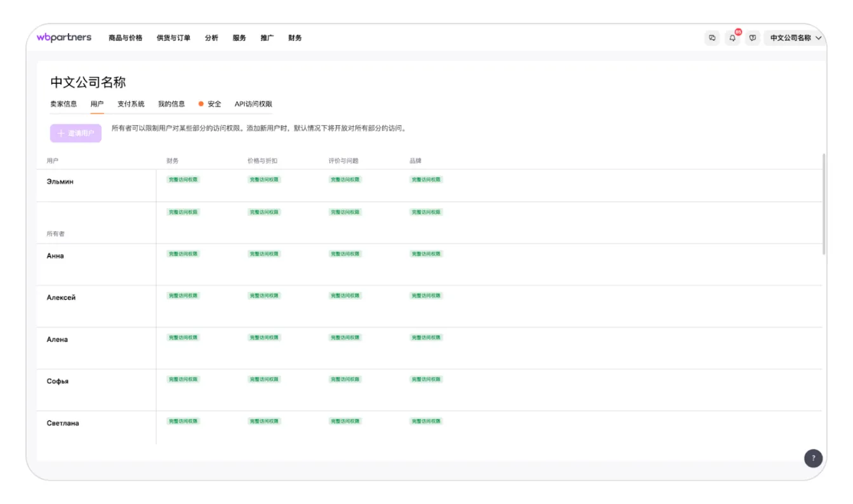This screenshot has height=504, width=853.
Task: Select the user Алексей in the list
Action: pyautogui.click(x=61, y=298)
